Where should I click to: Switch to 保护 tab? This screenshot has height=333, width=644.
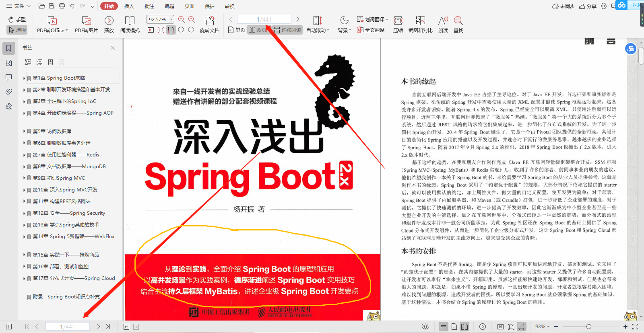pyautogui.click(x=210, y=6)
